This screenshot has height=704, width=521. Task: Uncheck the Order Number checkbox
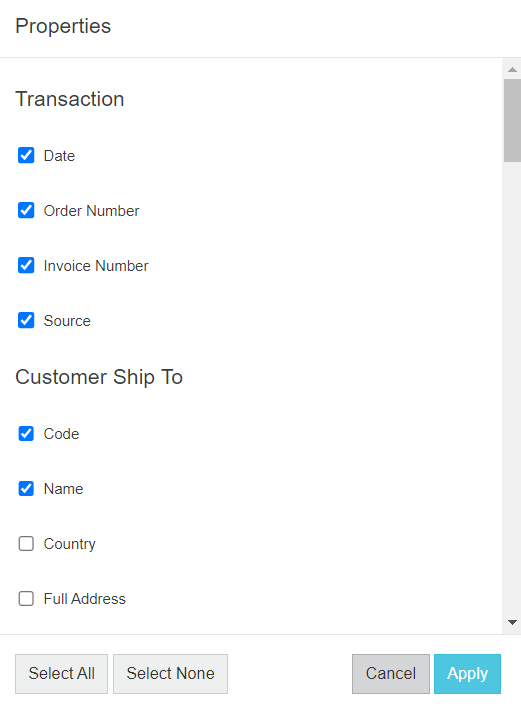click(x=26, y=210)
